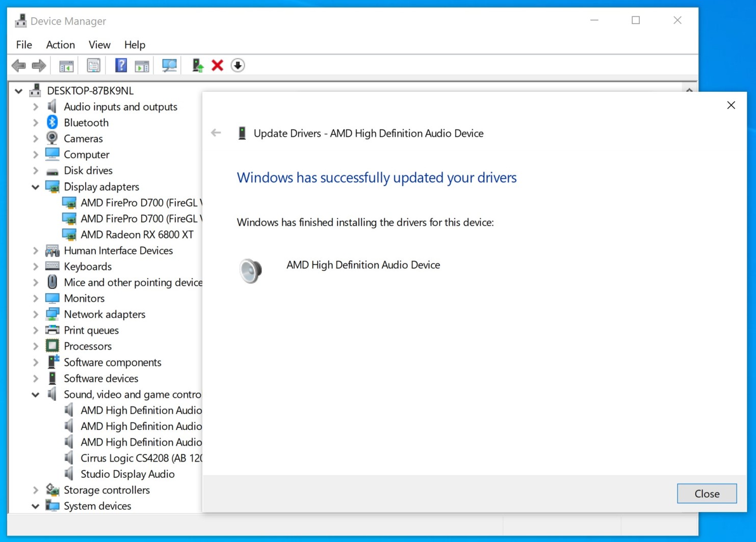Collapse the DESKTOP-87BK9NL root node
The width and height of the screenshot is (756, 542).
click(x=18, y=91)
